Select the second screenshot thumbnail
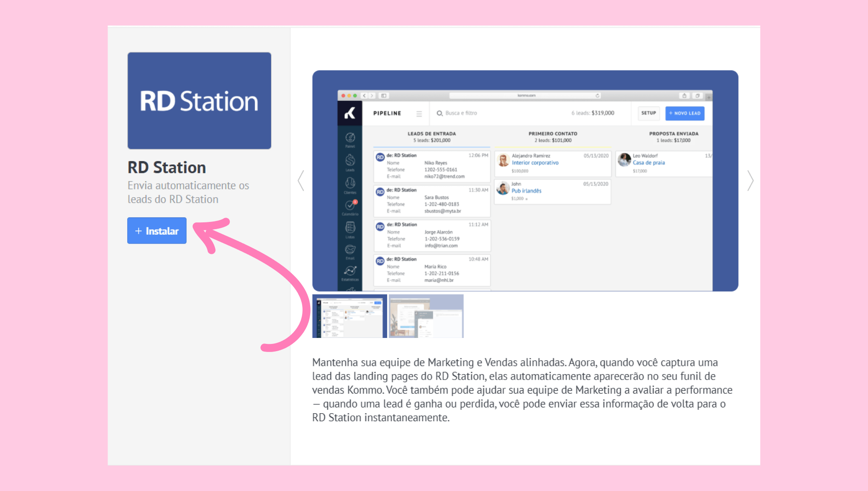This screenshot has width=868, height=491. [426, 316]
